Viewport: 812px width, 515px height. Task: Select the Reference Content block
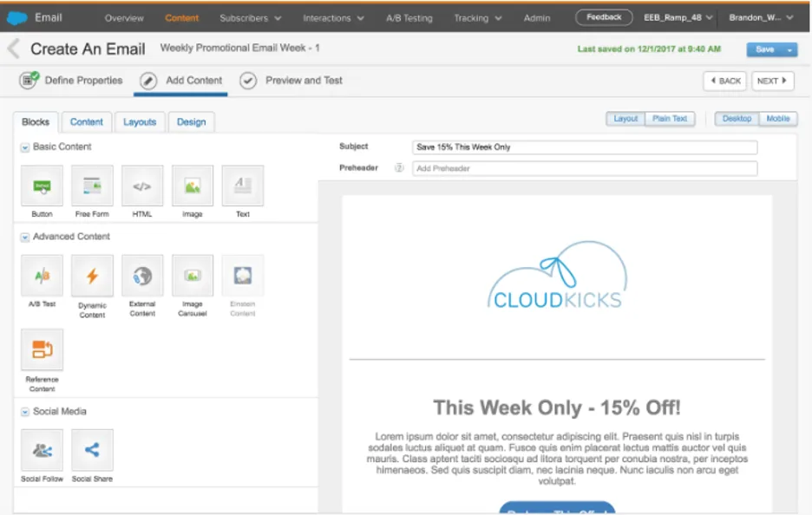click(42, 349)
